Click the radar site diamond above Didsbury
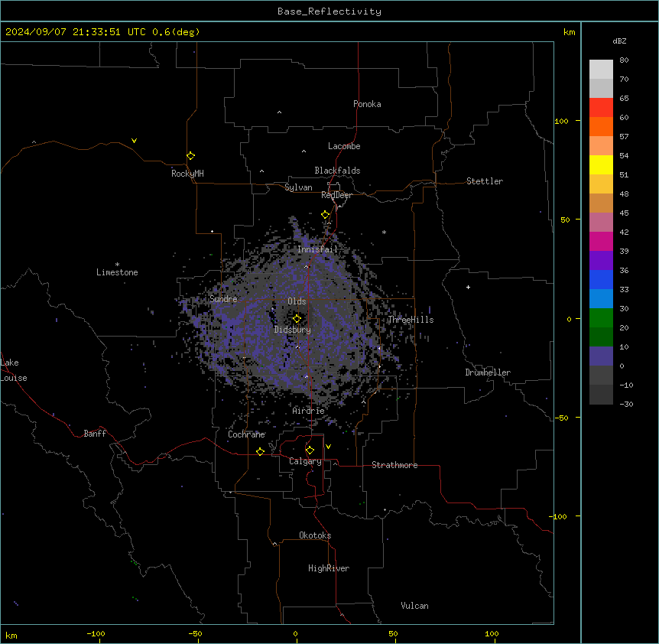This screenshot has width=659, height=644. tap(297, 319)
